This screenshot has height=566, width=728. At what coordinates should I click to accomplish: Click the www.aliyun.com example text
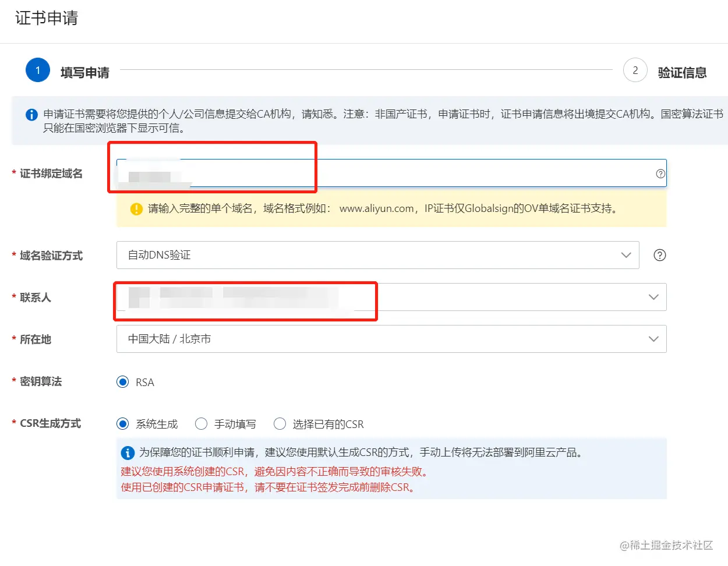click(376, 208)
